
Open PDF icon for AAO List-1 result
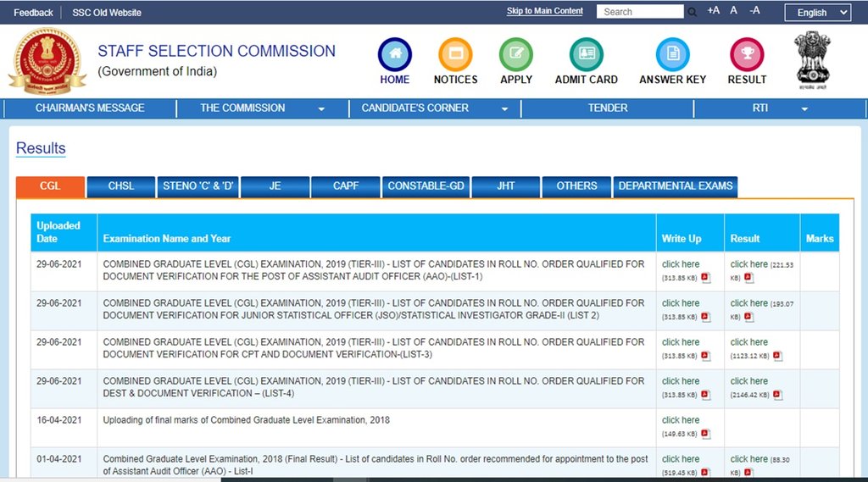point(748,277)
